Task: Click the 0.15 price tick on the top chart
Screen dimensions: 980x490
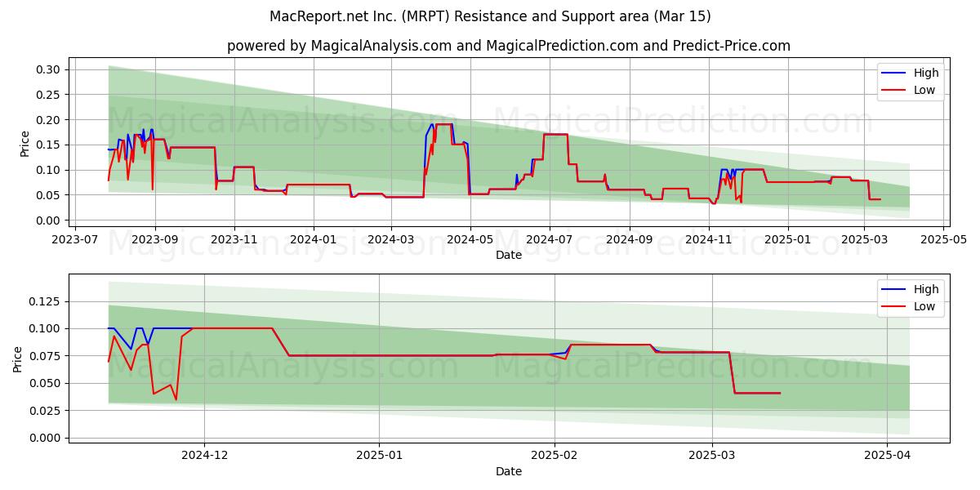Action: tap(49, 145)
